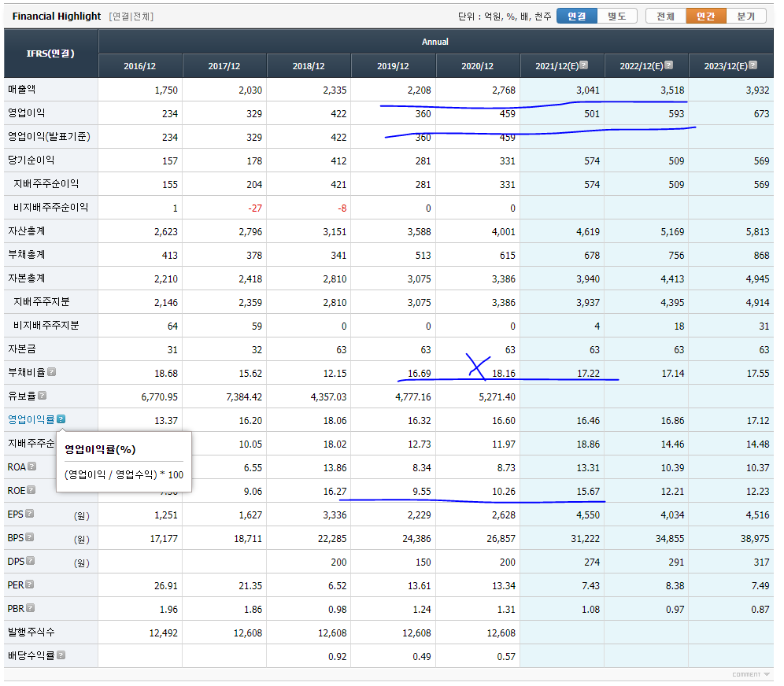Show the BPS help icon tooltip

coord(29,537)
